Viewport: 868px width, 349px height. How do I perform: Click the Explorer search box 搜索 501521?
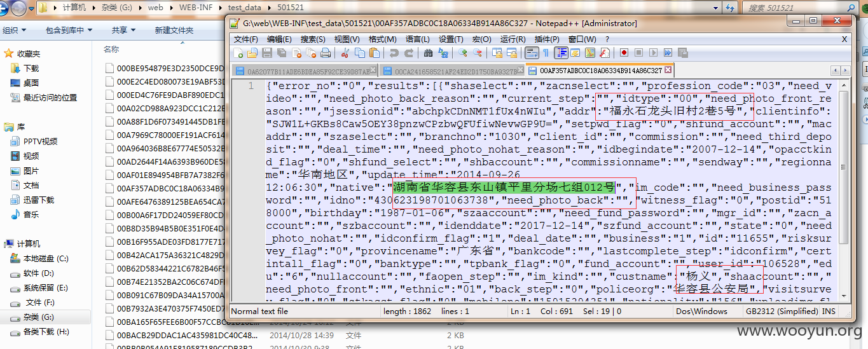tap(801, 8)
